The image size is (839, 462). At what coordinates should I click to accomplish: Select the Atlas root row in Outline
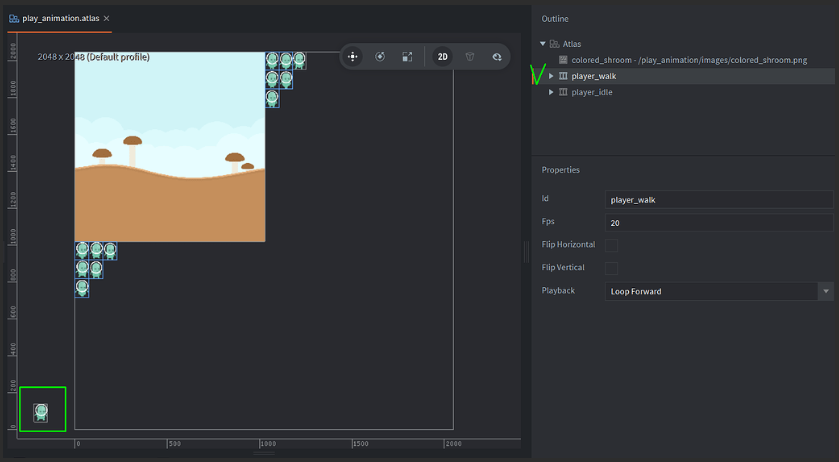pyautogui.click(x=683, y=44)
